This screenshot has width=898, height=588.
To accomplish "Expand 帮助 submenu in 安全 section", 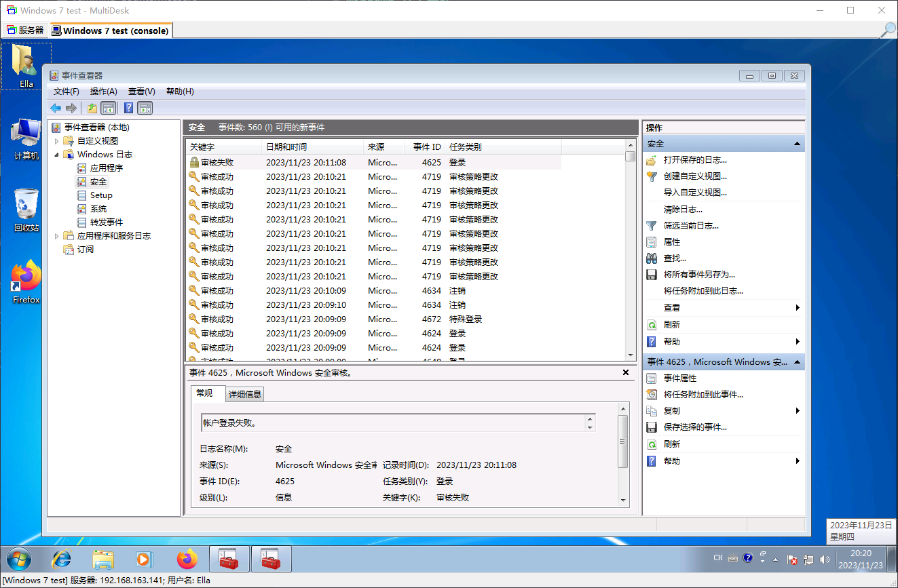I will (x=798, y=342).
